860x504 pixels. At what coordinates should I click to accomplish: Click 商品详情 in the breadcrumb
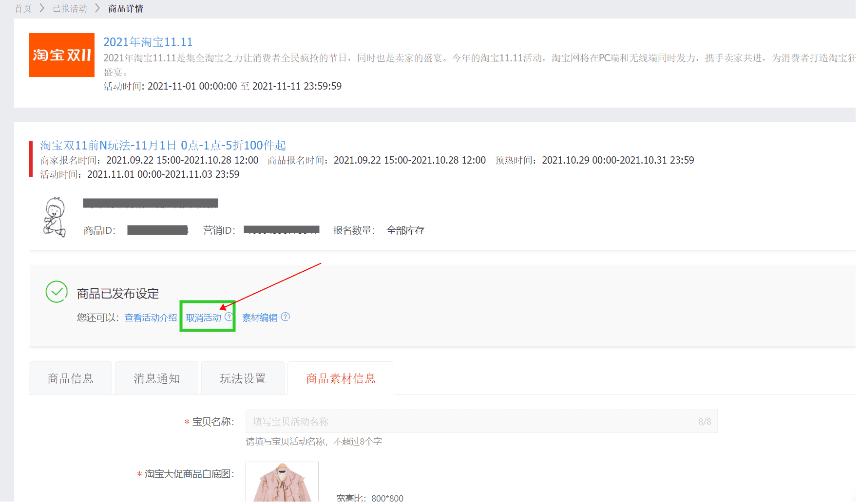click(x=126, y=8)
